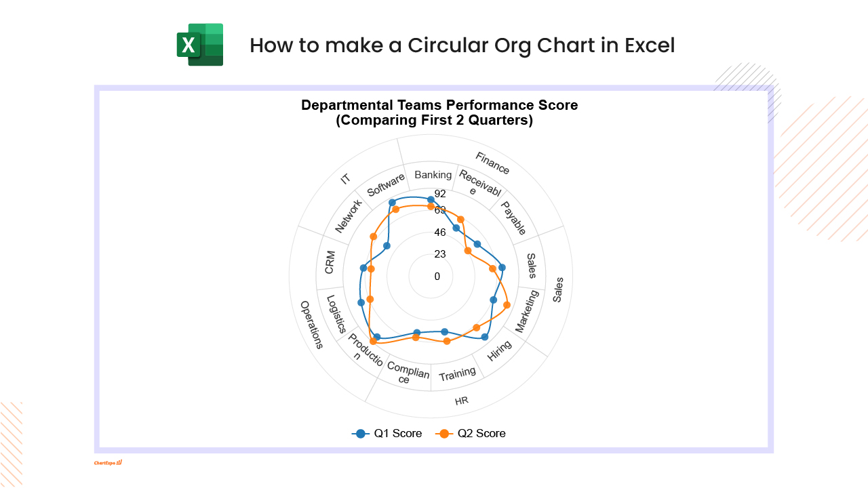
Task: Click the Q2 Marketing data point
Action: (x=507, y=306)
